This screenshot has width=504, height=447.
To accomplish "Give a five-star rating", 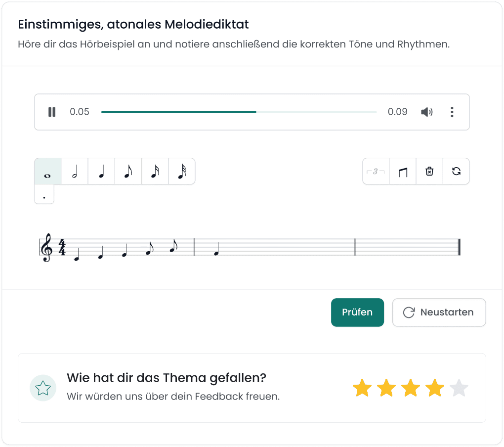I will (460, 388).
